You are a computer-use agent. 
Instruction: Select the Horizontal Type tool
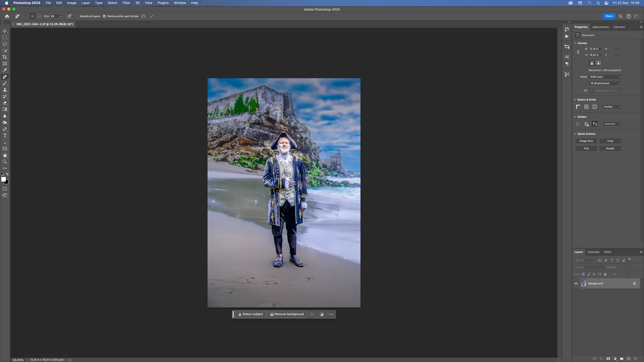(5, 136)
